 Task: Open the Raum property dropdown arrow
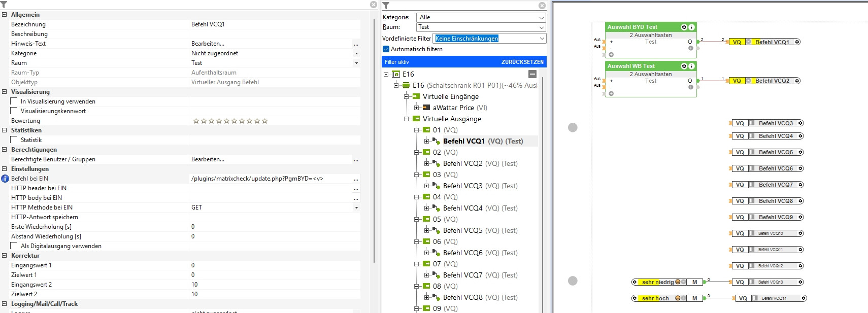pyautogui.click(x=356, y=63)
